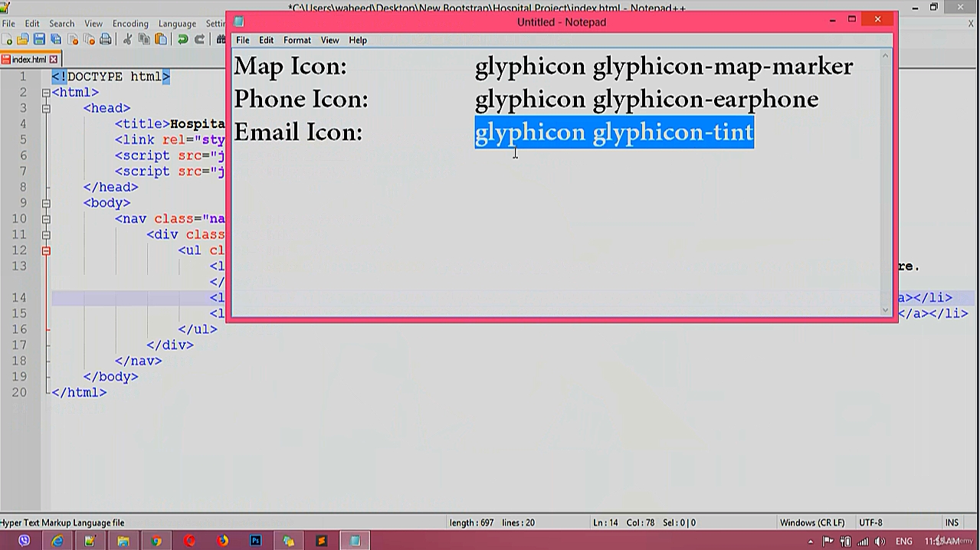Click the Paste clipboard icon in Notepad++

pos(161,40)
